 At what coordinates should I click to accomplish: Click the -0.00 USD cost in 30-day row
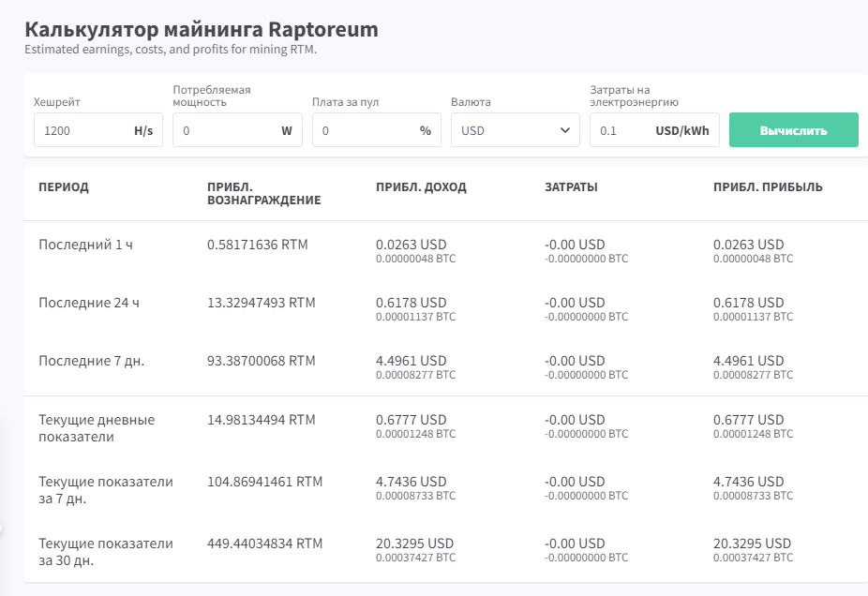point(575,544)
